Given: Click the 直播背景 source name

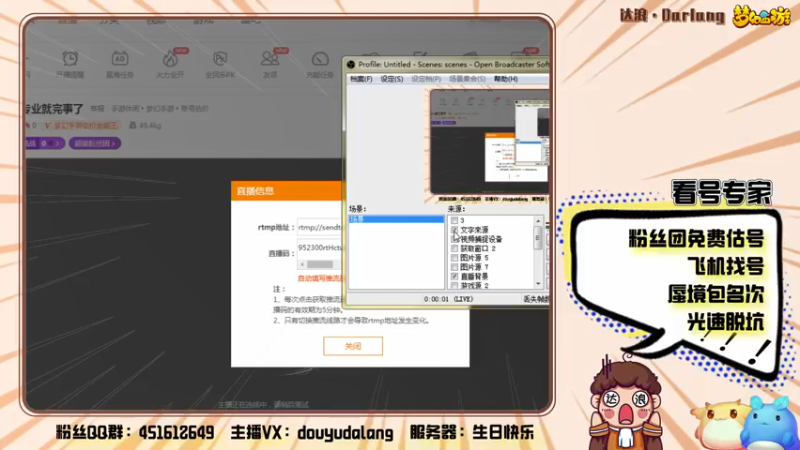Looking at the screenshot, I should point(474,276).
